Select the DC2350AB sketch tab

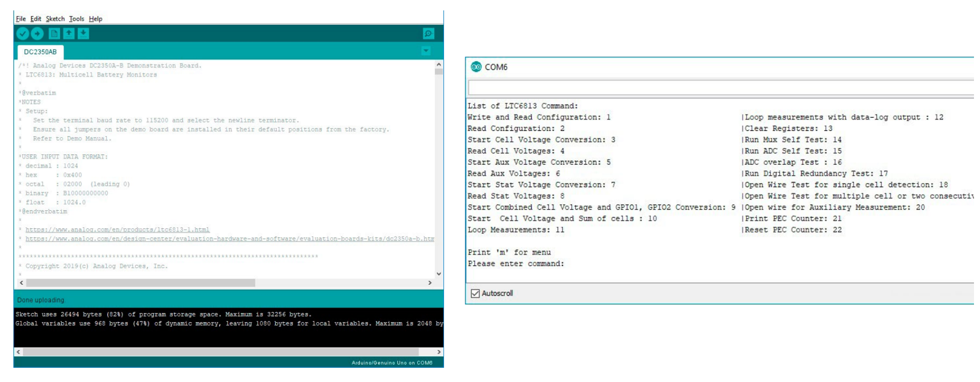click(40, 52)
